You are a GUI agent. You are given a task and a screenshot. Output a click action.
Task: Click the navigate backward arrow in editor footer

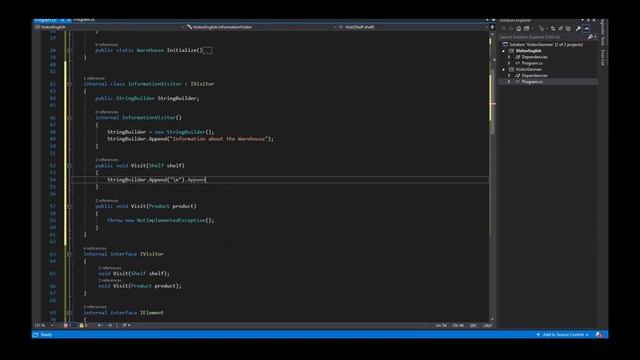100,326
